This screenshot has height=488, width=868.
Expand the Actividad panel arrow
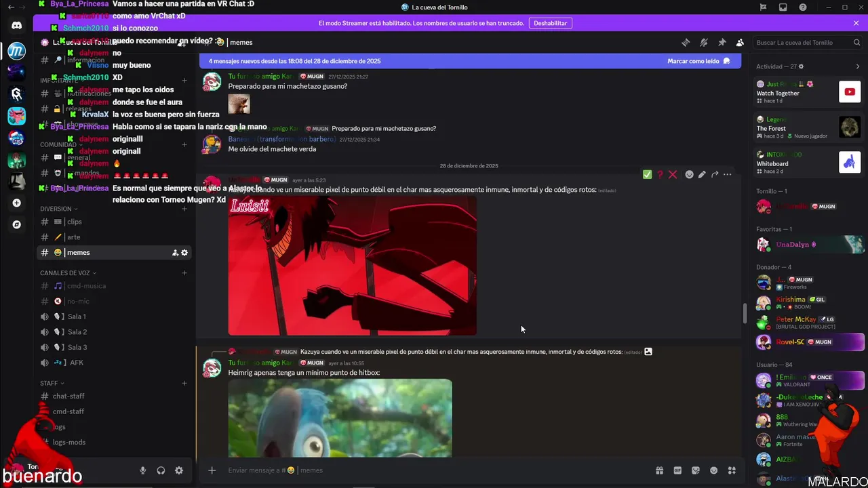point(857,66)
